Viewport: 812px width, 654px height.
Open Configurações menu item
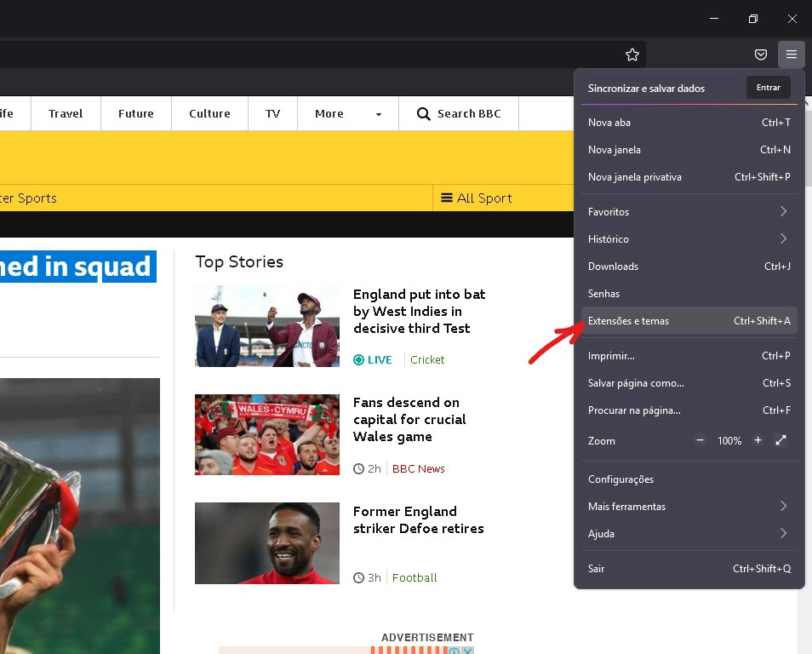click(689, 479)
